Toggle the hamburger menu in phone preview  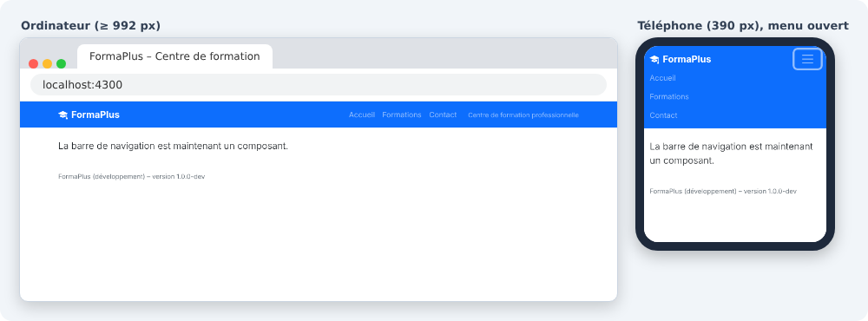click(x=807, y=59)
